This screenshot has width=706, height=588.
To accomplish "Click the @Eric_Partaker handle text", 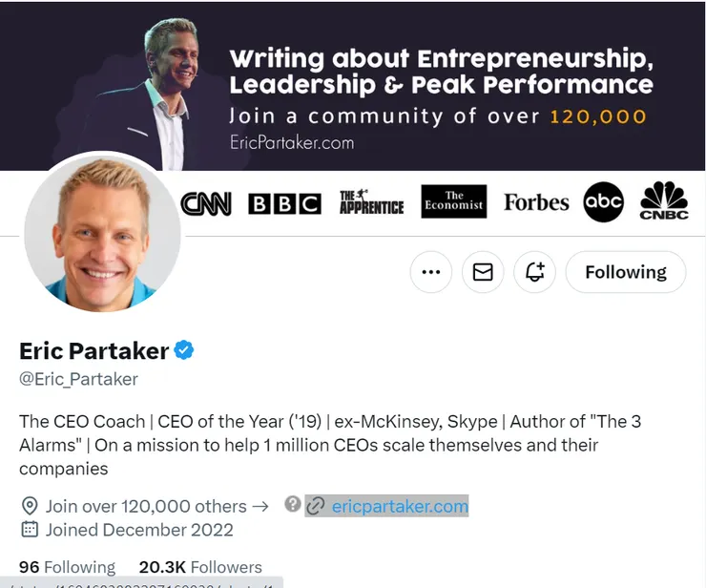I will coord(78,379).
